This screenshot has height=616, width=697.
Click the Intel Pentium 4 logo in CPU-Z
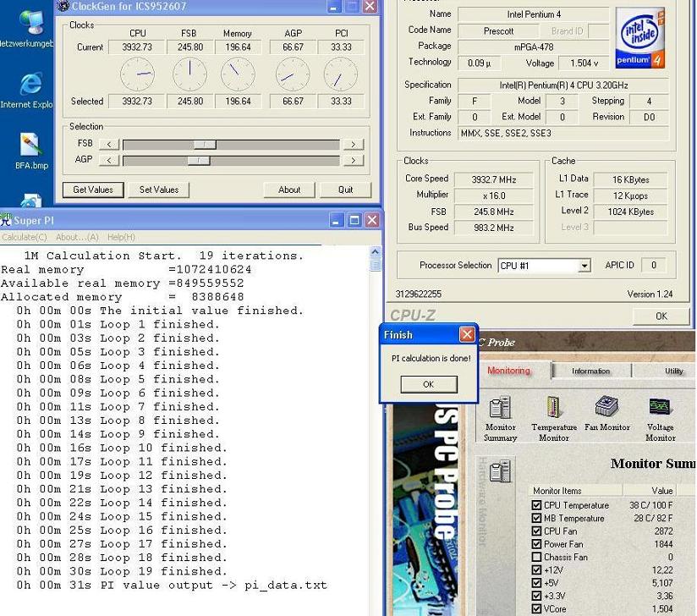(640, 38)
